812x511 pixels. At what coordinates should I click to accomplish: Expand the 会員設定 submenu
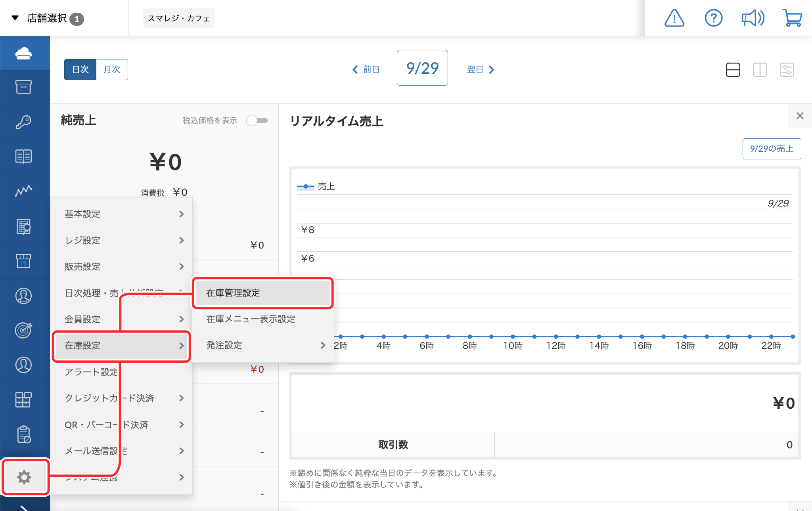(x=122, y=319)
